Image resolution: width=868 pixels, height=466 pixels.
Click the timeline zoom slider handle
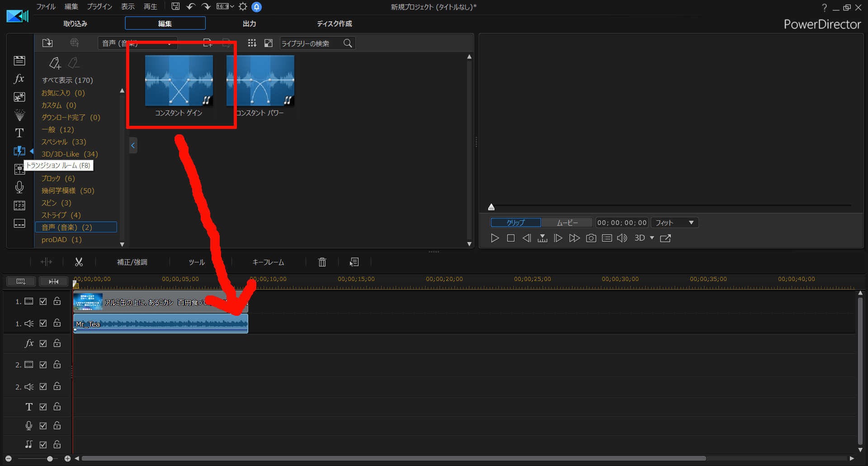click(50, 459)
